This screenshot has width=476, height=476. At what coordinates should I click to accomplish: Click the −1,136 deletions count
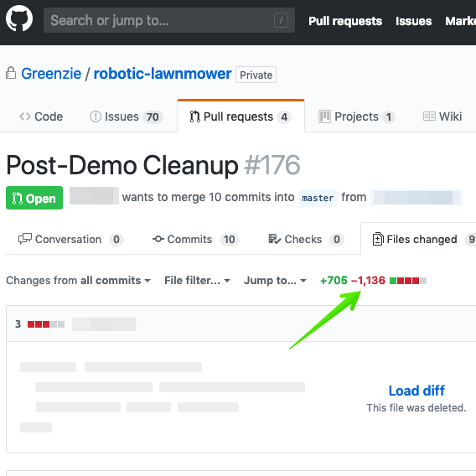368,281
